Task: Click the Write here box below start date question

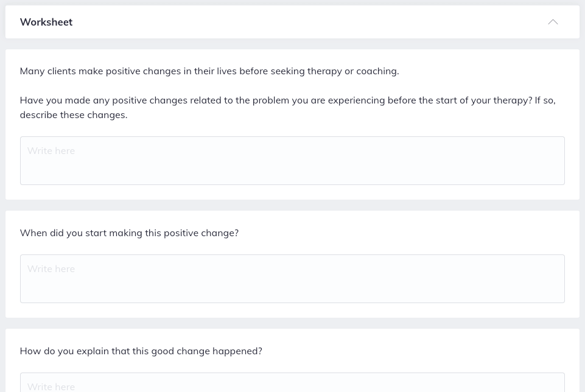Action: 292,278
